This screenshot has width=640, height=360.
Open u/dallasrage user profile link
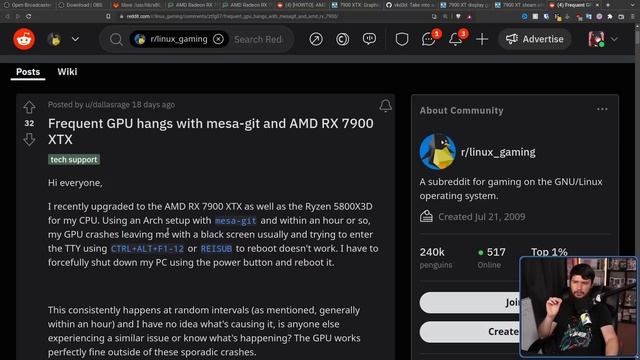[x=107, y=104]
